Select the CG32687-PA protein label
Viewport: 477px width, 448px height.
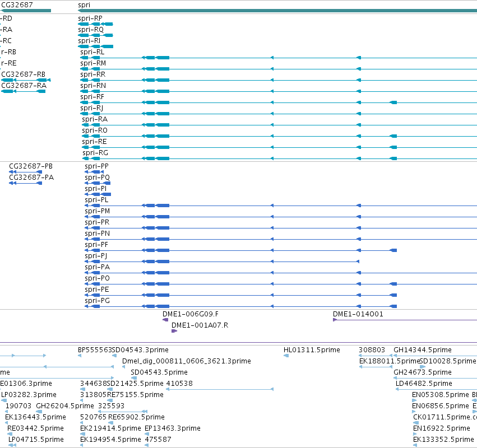tap(31, 178)
